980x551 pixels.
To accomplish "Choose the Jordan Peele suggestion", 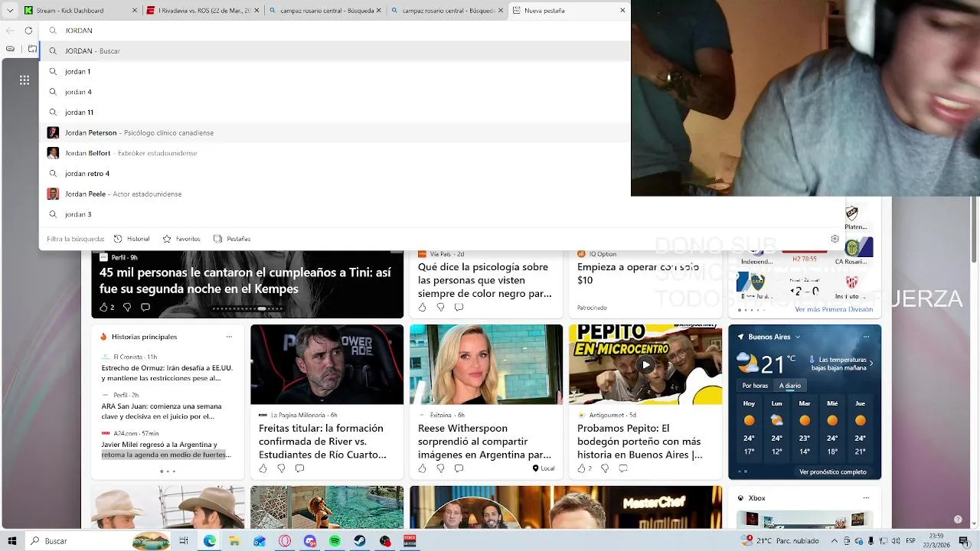I will [x=335, y=194].
